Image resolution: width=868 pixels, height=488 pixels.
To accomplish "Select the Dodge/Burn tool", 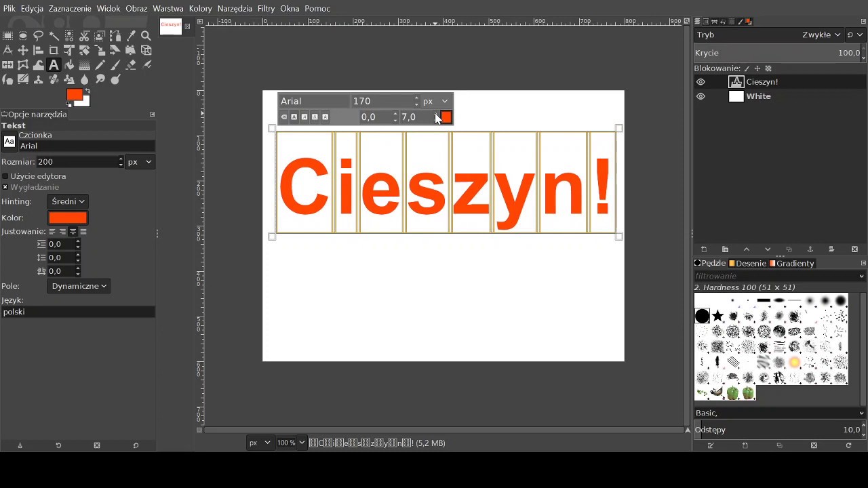I will (x=115, y=79).
